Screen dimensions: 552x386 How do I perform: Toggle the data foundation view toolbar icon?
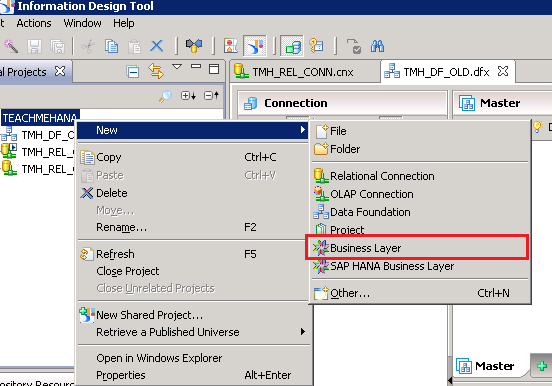coord(292,46)
